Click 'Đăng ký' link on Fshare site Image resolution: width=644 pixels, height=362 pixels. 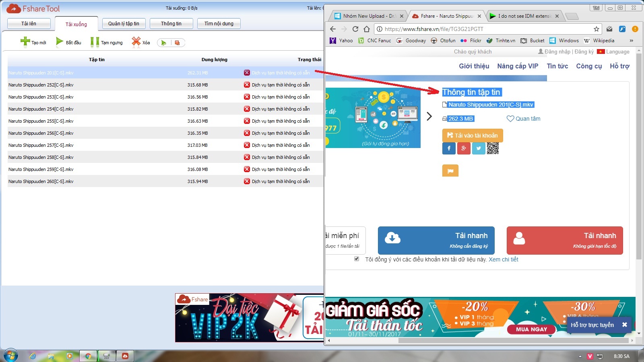click(584, 51)
